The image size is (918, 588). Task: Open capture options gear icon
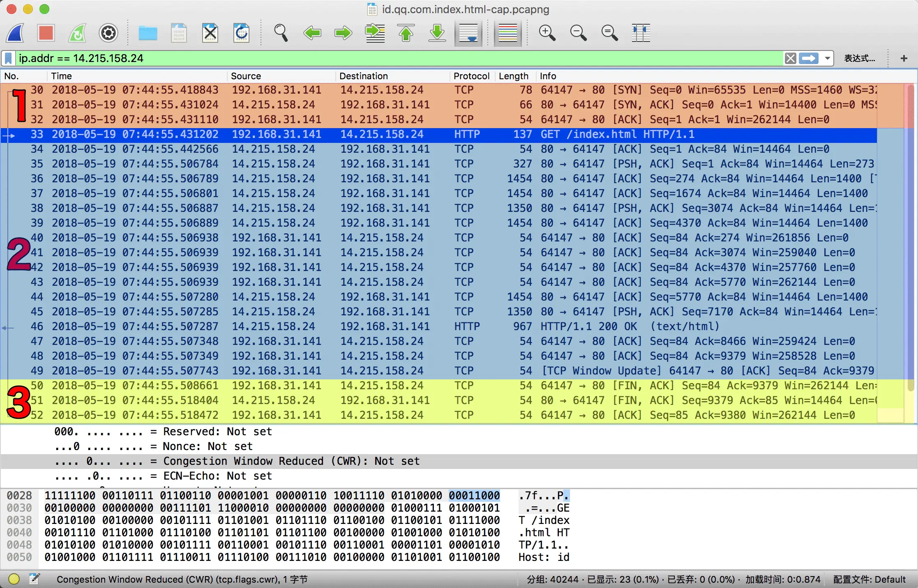pos(108,33)
